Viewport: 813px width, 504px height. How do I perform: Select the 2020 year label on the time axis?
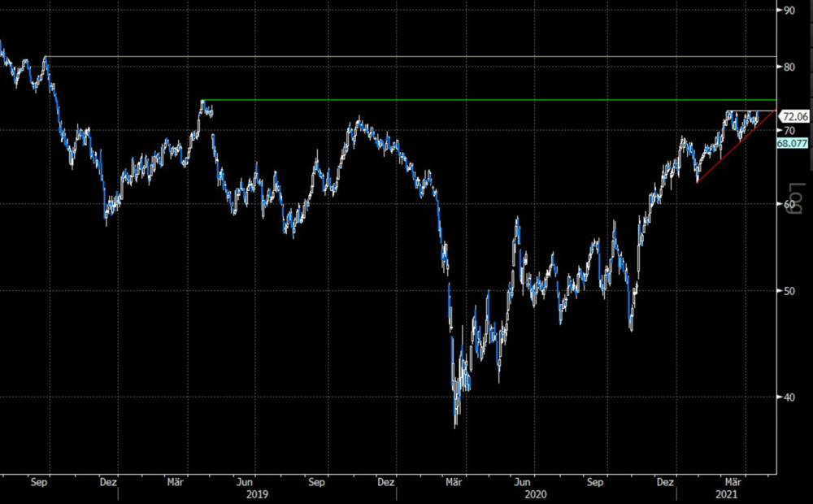pos(535,494)
